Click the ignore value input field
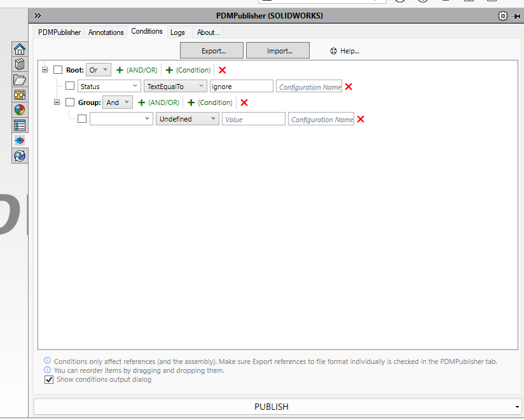The height and width of the screenshot is (420, 524). click(241, 85)
